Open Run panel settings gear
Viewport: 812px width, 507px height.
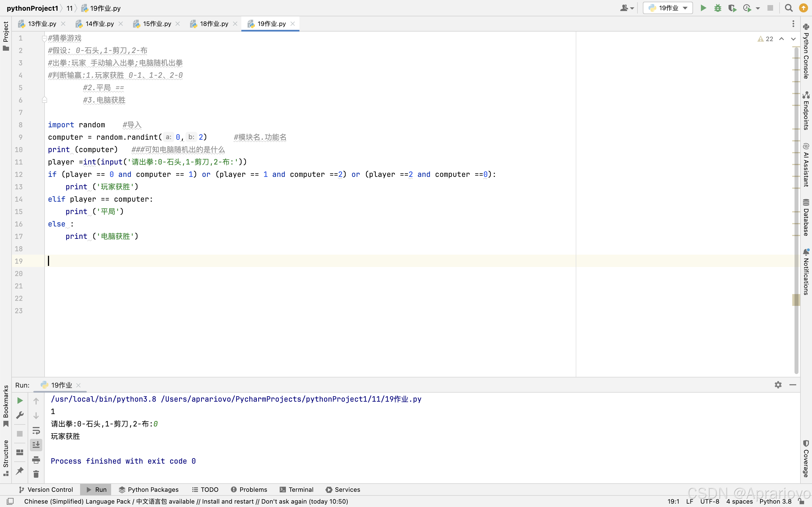[778, 385]
